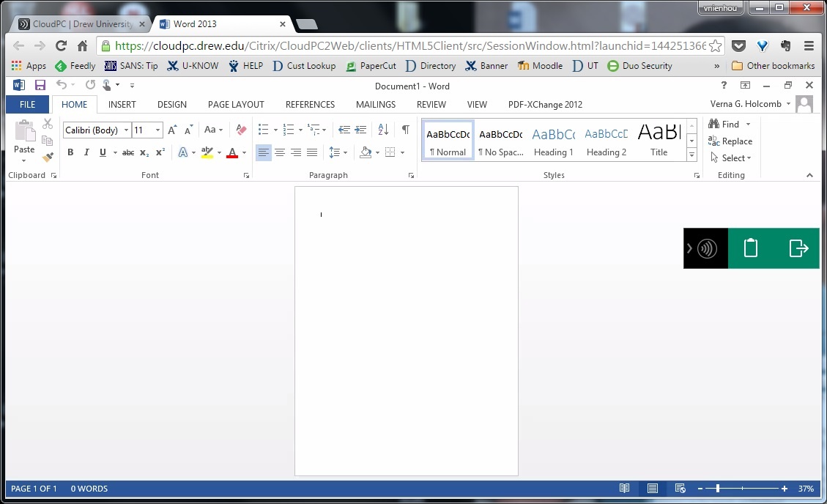Click the Chrome address bar URL
The height and width of the screenshot is (504, 827).
[x=410, y=45]
